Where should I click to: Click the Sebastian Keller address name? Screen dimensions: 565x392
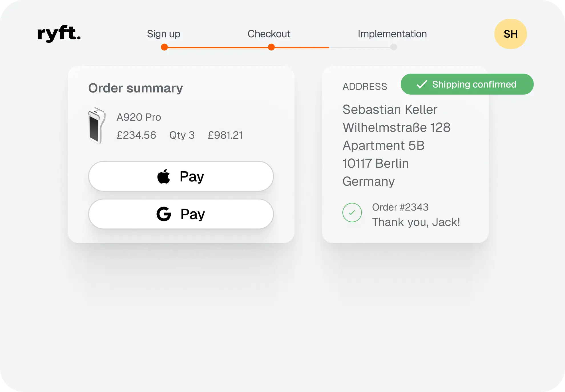(390, 110)
